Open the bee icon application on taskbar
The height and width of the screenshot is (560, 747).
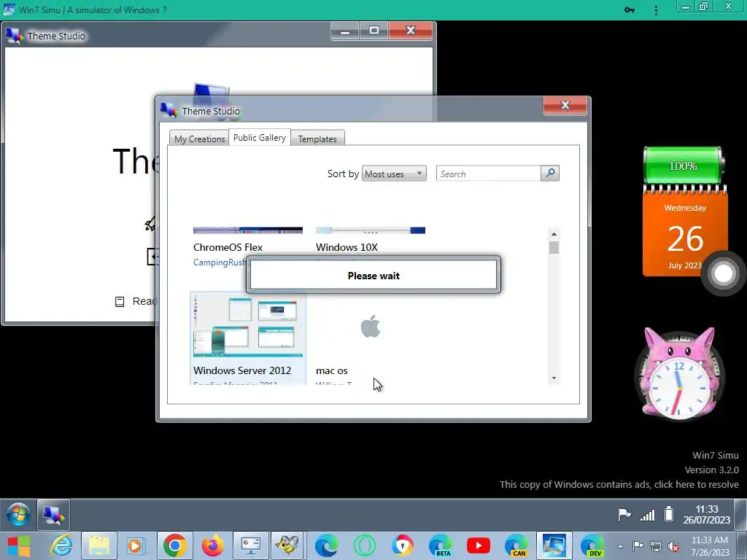pos(287,545)
